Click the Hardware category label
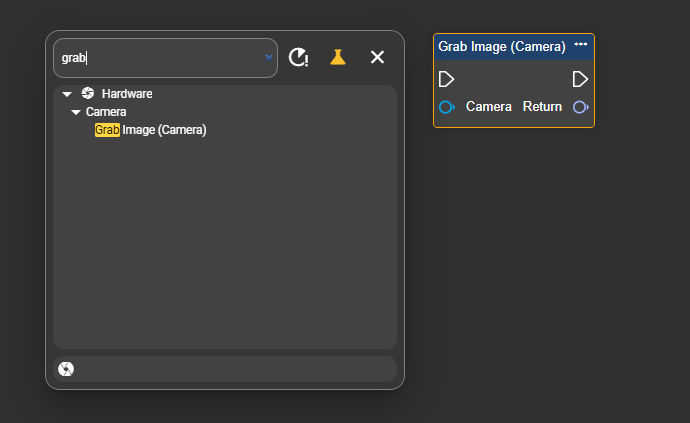Image resolution: width=690 pixels, height=423 pixels. pyautogui.click(x=127, y=94)
